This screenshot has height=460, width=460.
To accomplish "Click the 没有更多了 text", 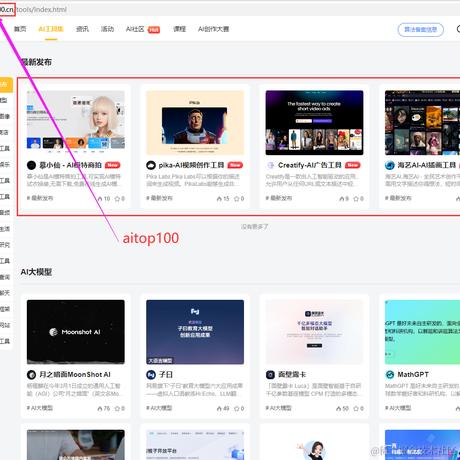I will pos(255,227).
